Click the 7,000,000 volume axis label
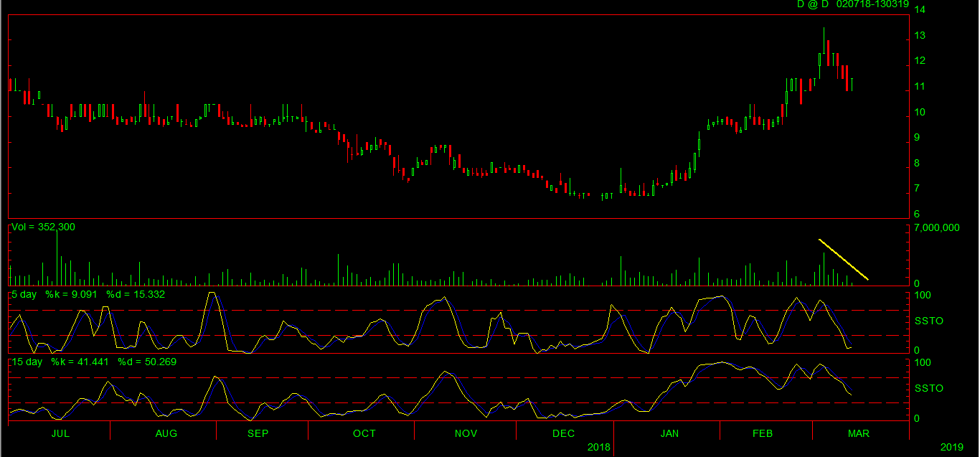The height and width of the screenshot is (457, 980). coord(936,227)
